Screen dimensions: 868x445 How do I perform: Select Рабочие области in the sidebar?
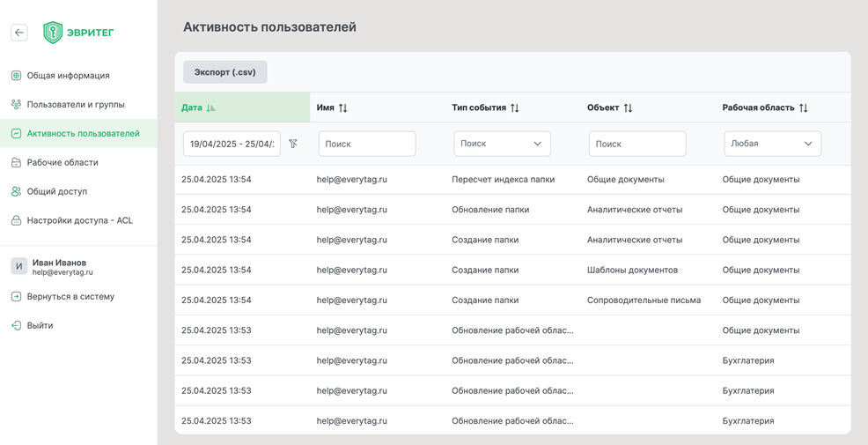coord(63,163)
